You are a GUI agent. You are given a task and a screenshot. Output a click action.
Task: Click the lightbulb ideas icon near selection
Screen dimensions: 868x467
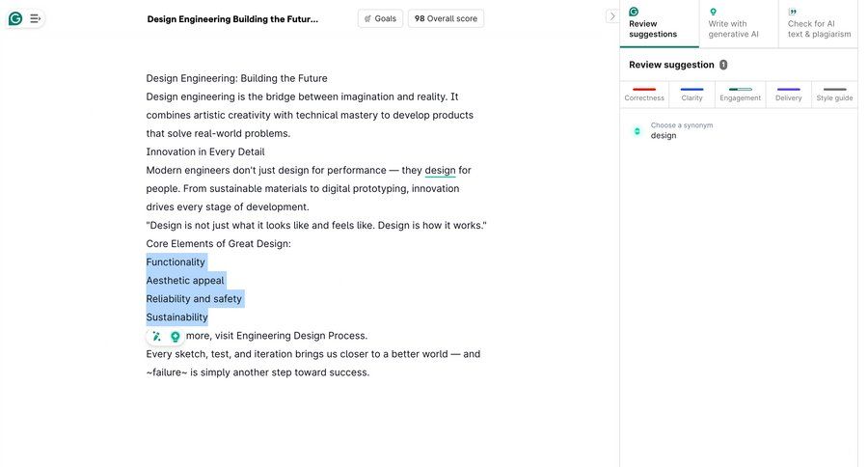tap(175, 337)
